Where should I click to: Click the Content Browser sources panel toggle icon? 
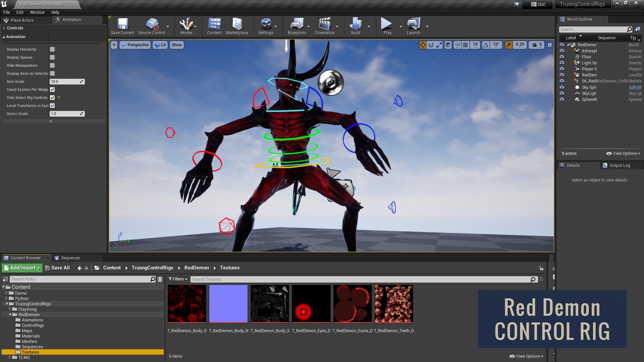6,279
